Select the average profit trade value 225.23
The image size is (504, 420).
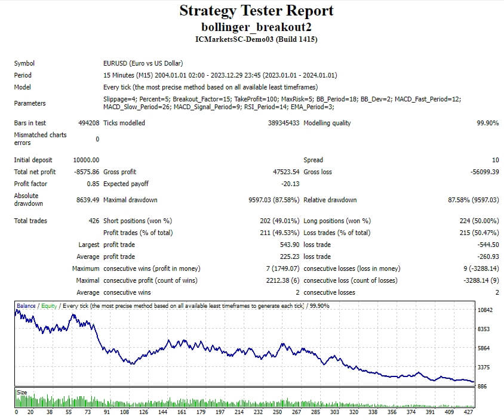point(290,257)
